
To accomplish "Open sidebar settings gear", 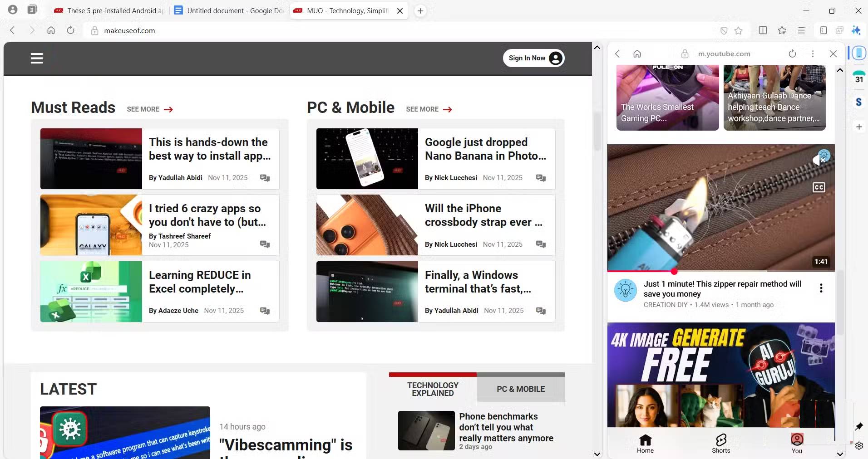I will tap(859, 445).
